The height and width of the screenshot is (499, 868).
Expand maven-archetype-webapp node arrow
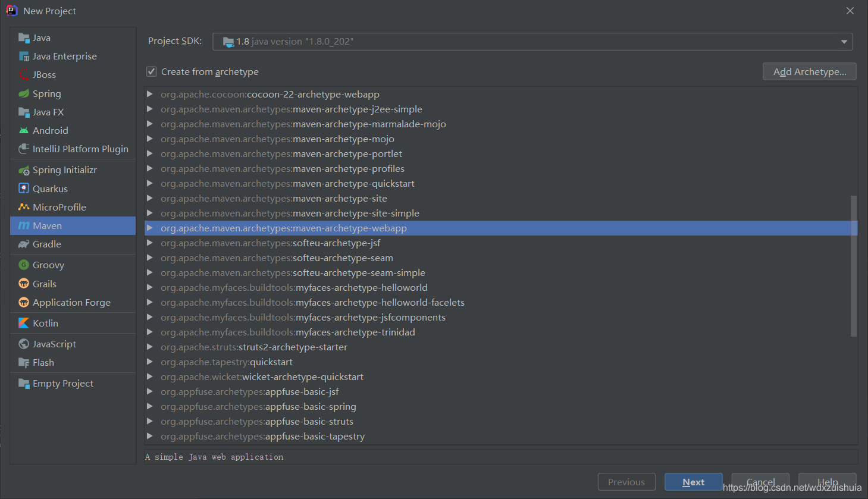click(x=150, y=228)
